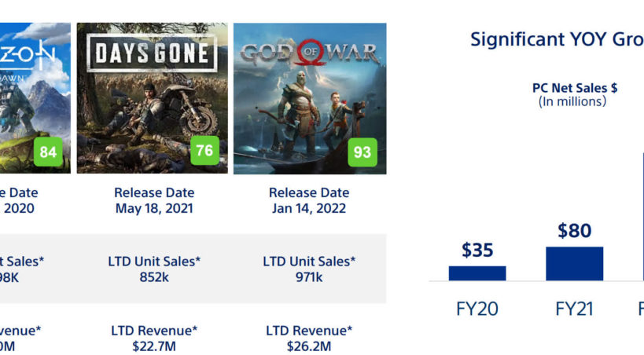The height and width of the screenshot is (355, 644).
Task: Click the green 76 score badge
Action: pos(204,150)
